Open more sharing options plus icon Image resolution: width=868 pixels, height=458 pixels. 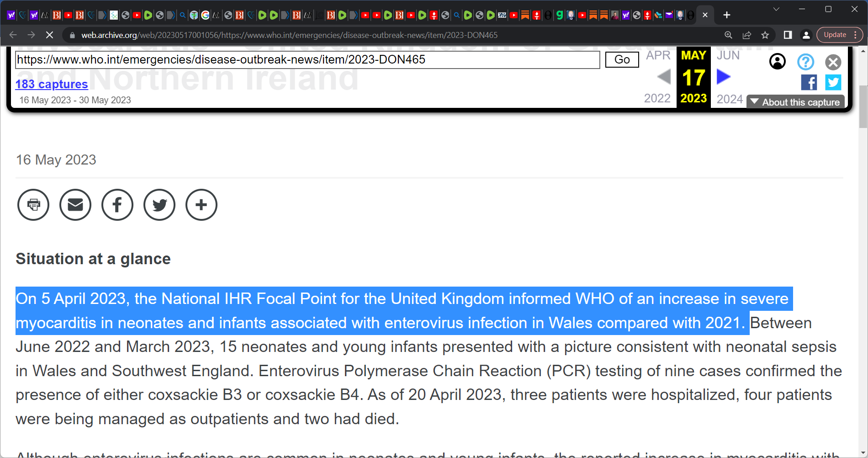[x=201, y=205]
